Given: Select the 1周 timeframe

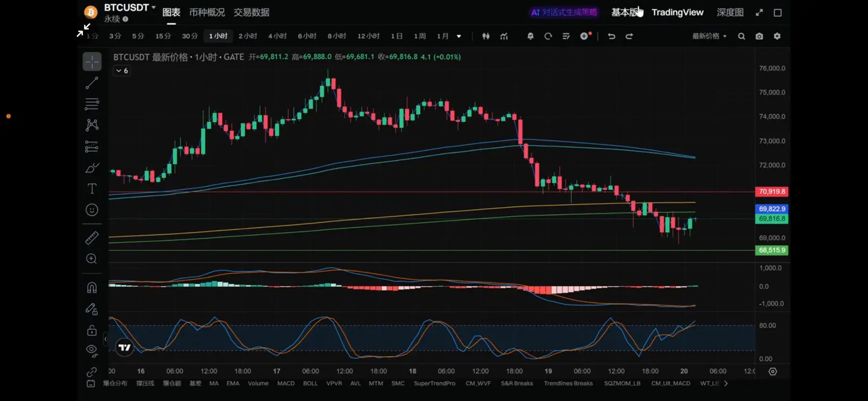Looking at the screenshot, I should [x=420, y=36].
